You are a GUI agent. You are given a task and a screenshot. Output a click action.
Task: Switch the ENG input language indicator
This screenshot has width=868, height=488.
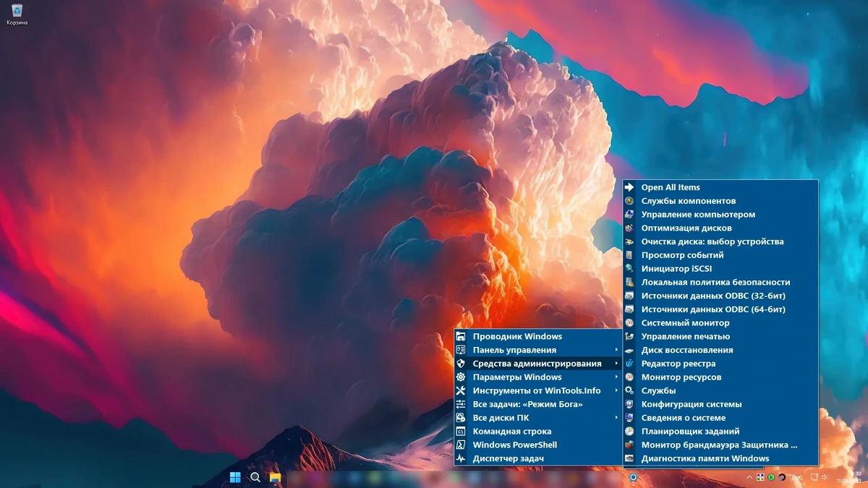point(797,477)
